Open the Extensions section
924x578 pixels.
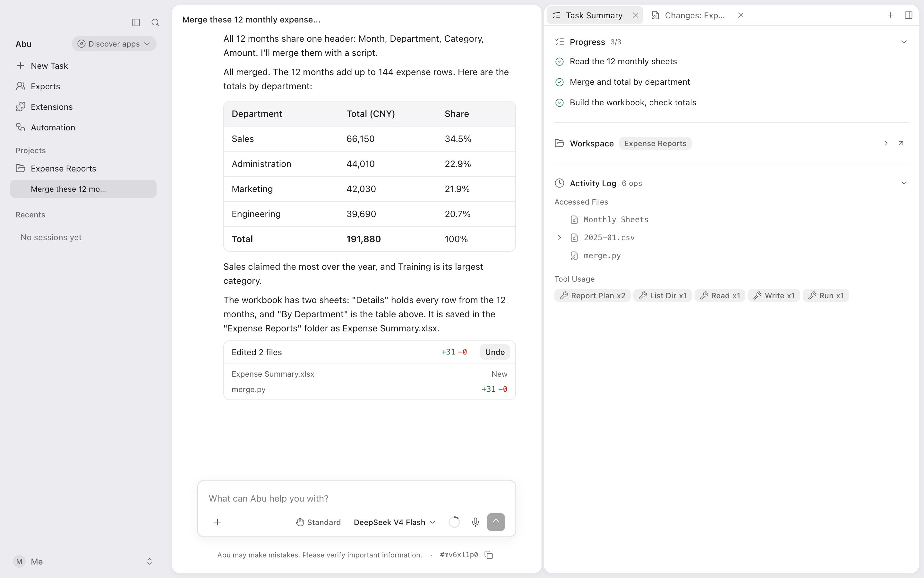click(x=83, y=107)
